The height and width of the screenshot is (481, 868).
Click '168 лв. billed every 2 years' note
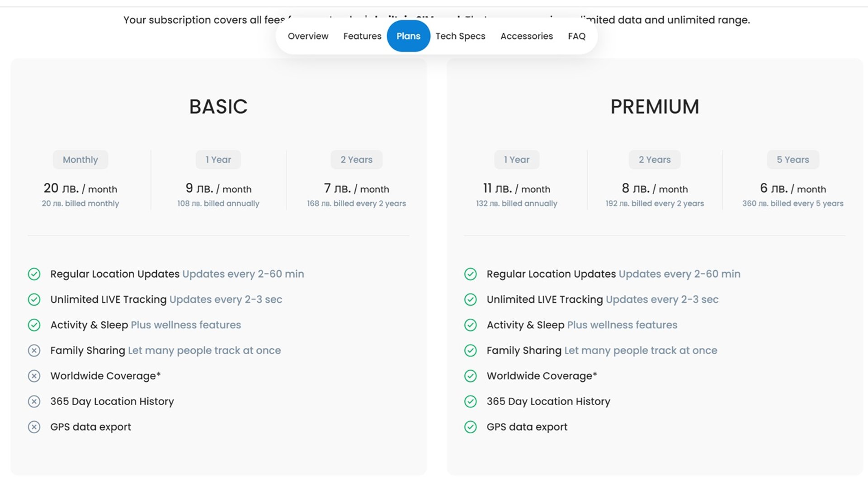point(356,204)
